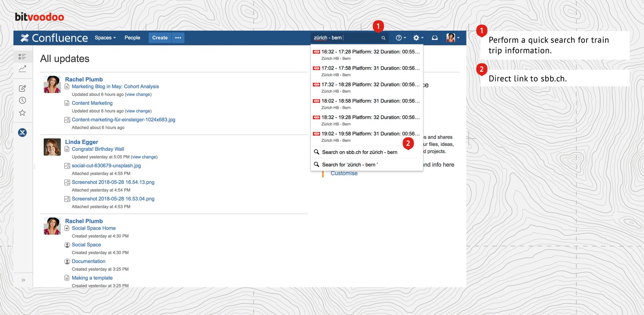Viewport: 644px width, 315px height.
Task: Open Screenshot 2018-05-28 16.53.04.png attachment
Action: coord(113,199)
